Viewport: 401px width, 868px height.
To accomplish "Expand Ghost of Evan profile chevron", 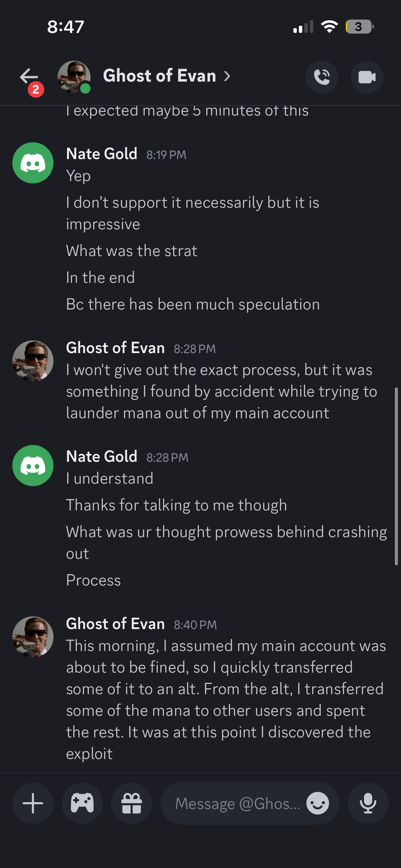I will pos(227,76).
